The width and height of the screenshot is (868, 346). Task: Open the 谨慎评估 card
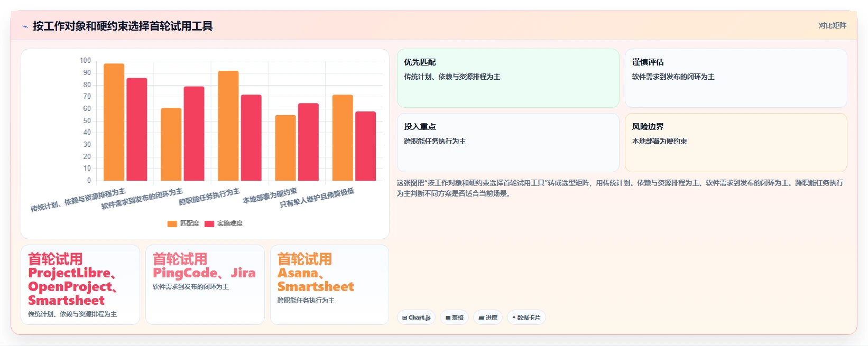pos(736,78)
